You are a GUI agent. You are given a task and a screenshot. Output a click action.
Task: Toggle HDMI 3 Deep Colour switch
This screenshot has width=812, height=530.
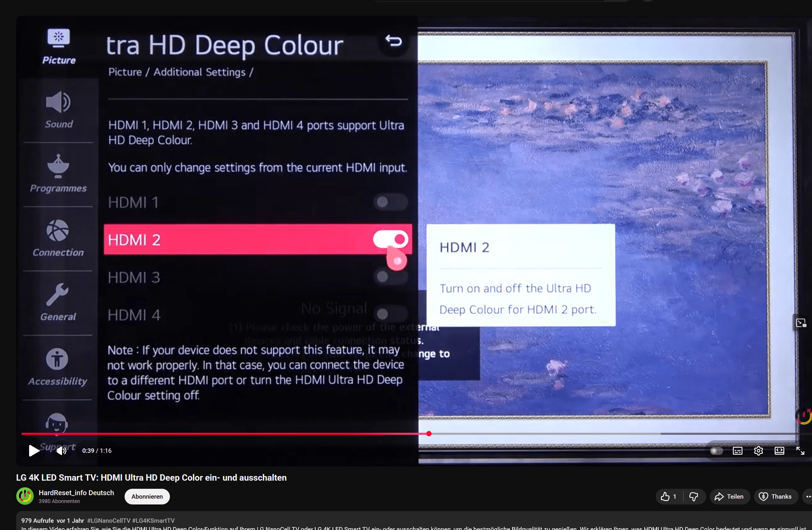(390, 277)
